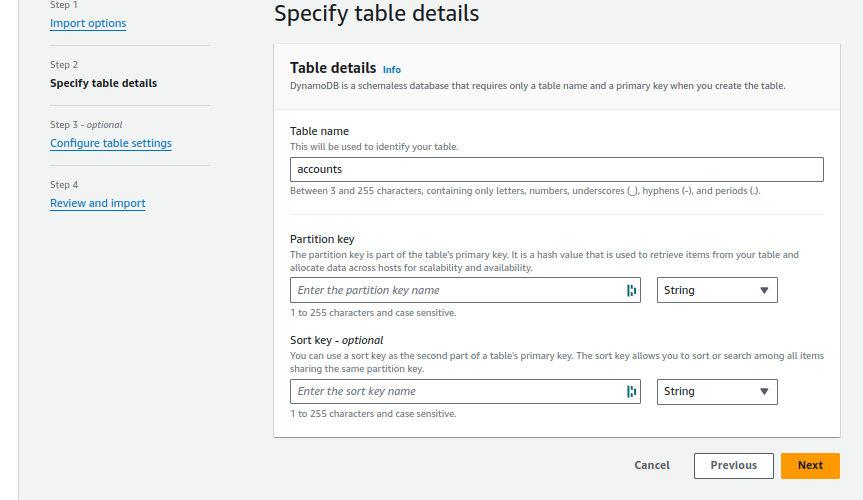
Task: Click the Next button
Action: [x=810, y=465]
